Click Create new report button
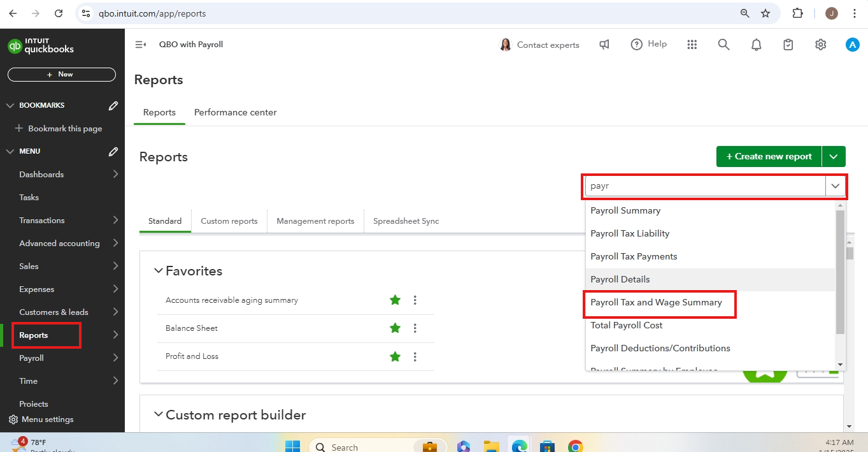 [x=769, y=156]
